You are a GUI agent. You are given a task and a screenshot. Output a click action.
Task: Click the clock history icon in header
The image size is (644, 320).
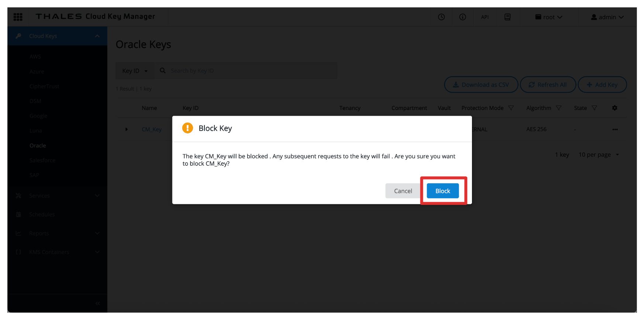point(441,17)
